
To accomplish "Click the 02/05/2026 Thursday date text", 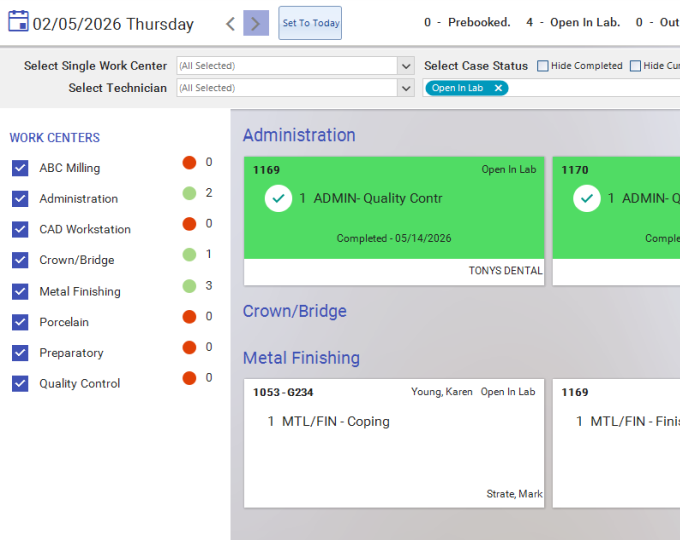I will (113, 24).
